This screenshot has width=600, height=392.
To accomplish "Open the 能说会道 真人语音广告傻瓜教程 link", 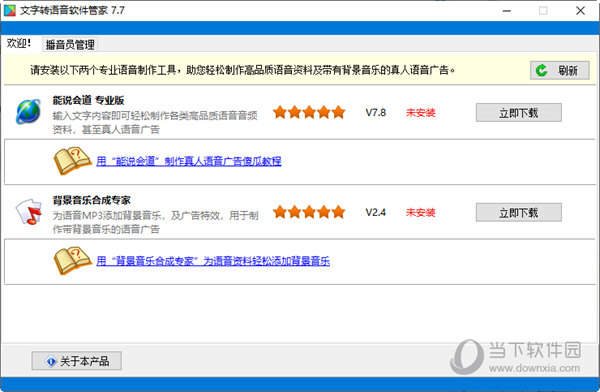I will click(189, 161).
